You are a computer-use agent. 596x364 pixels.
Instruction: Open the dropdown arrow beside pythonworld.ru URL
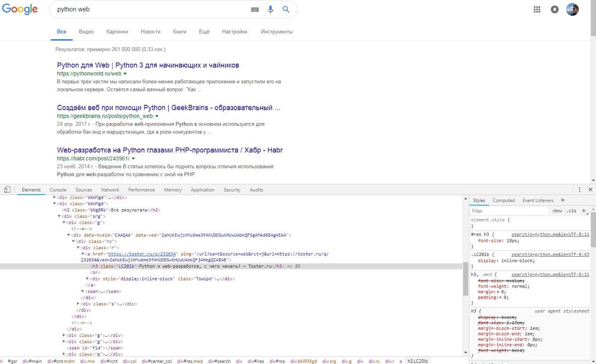pos(125,73)
